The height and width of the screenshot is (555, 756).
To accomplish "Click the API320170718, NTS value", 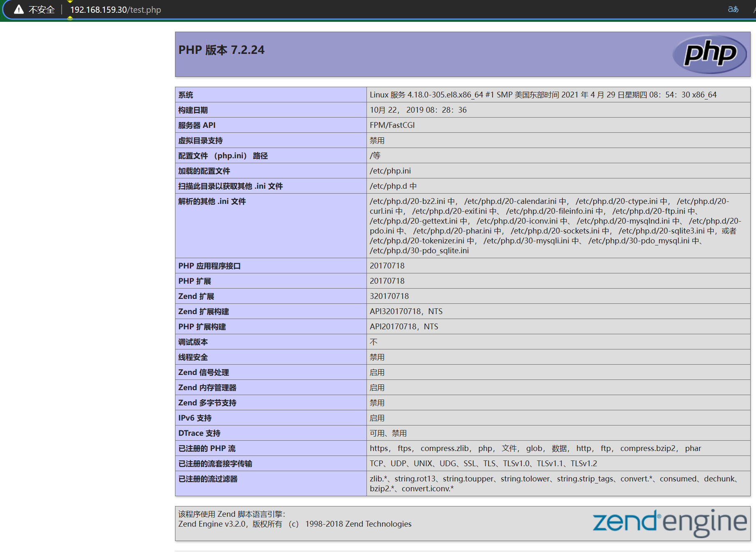I will (406, 311).
